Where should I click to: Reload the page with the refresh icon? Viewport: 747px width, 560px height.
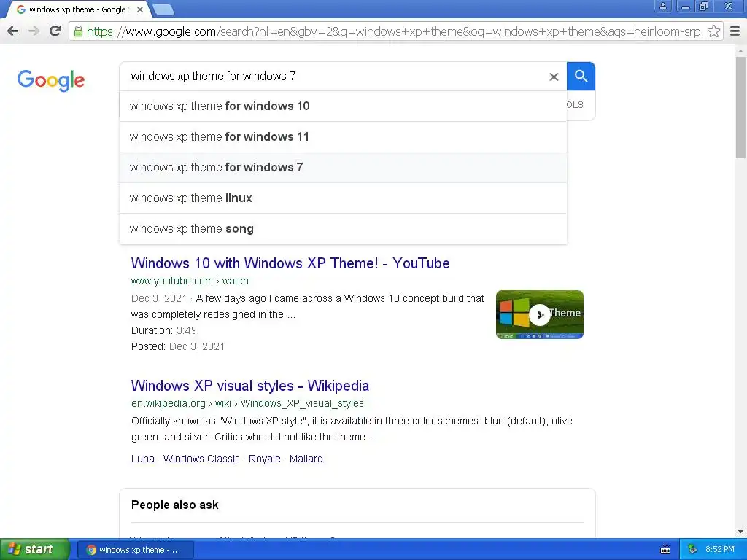pos(55,31)
